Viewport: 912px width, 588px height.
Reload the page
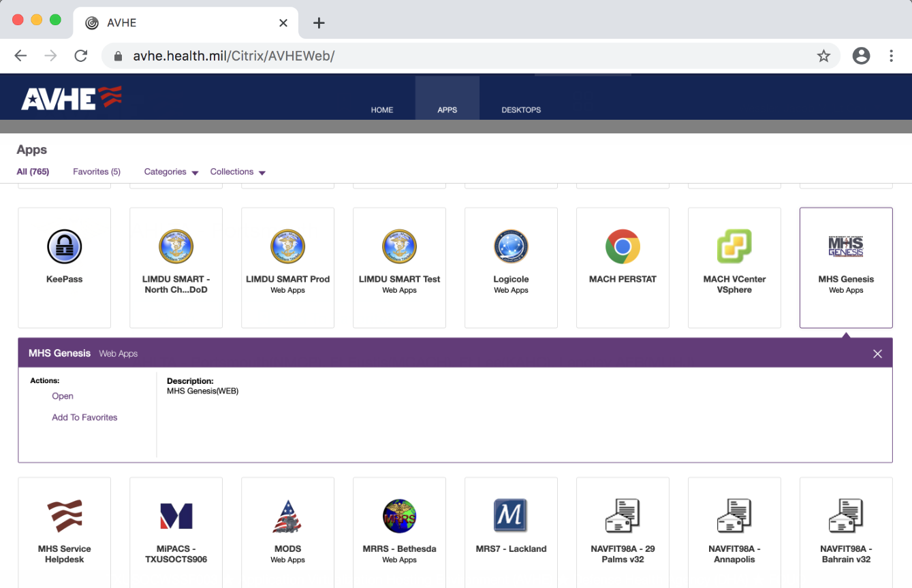coord(80,56)
